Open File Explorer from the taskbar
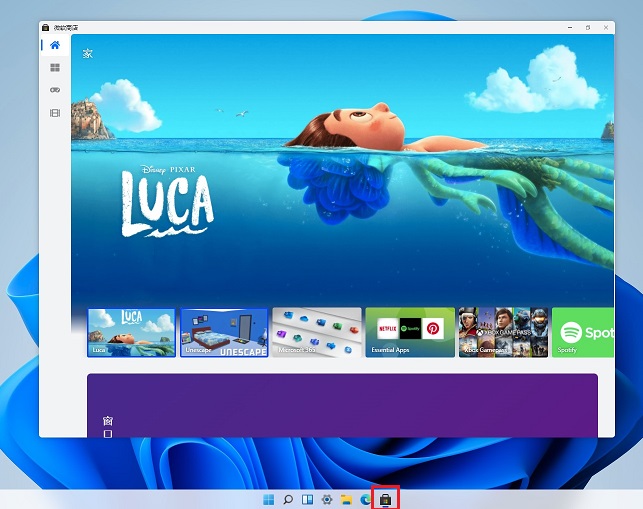The image size is (643, 509). (346, 499)
